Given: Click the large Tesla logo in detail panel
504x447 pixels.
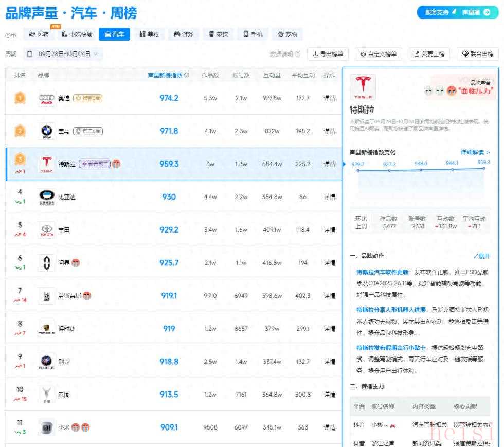Looking at the screenshot, I should point(363,87).
